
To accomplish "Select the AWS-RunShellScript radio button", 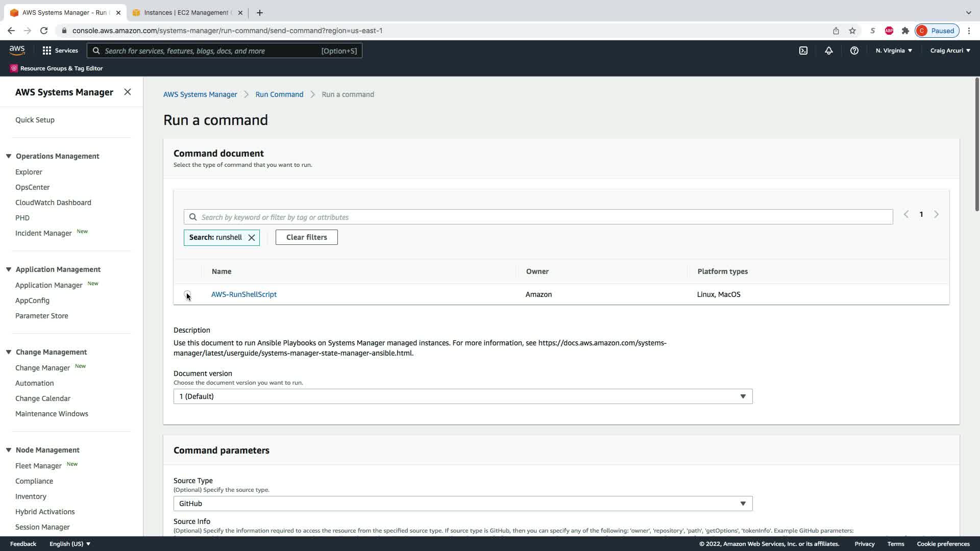I will coord(187,294).
